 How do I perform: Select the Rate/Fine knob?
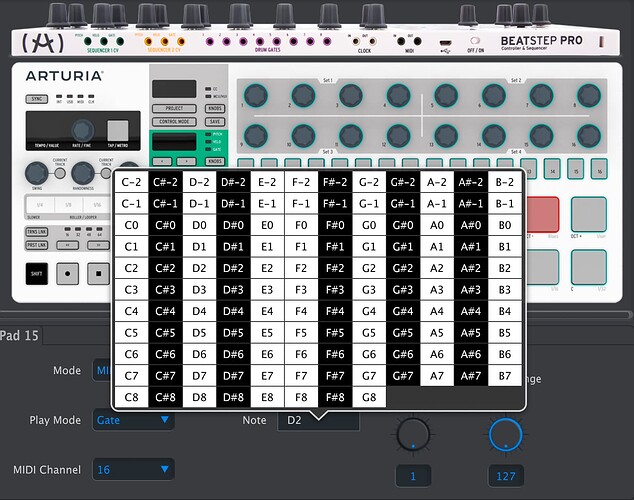[82, 130]
